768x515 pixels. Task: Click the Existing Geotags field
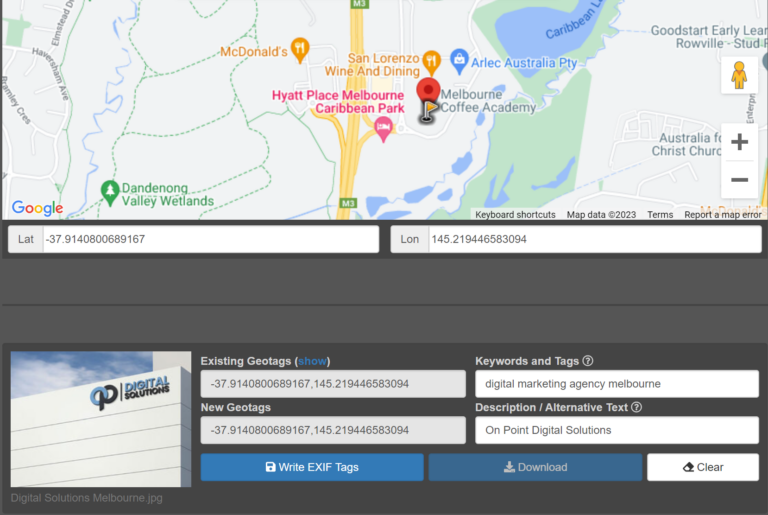(x=333, y=384)
